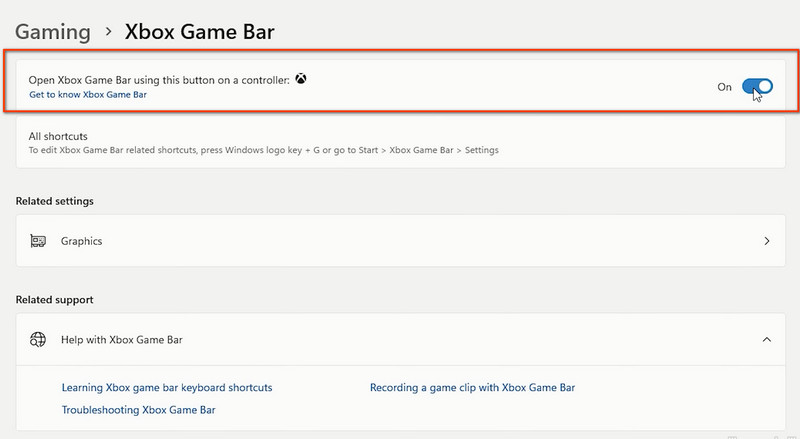Screen dimensions: 800x439
Task: Click the On label next to the switch
Action: coord(724,87)
